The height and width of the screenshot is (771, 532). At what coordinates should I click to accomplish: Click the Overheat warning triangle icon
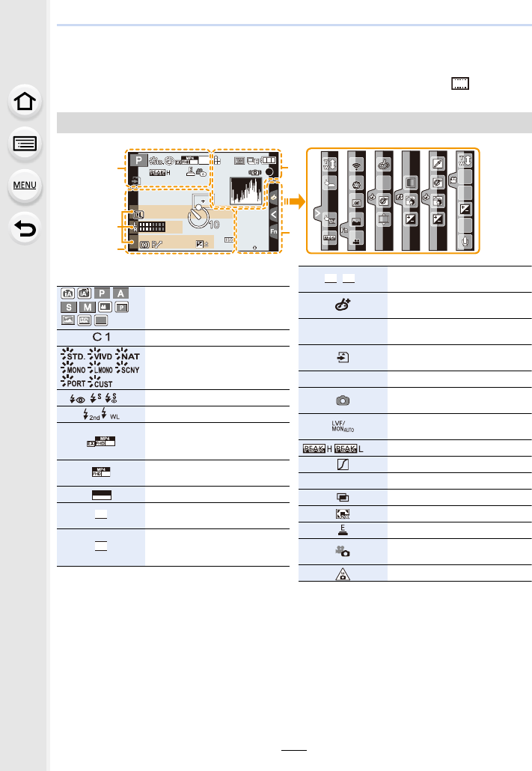(x=343, y=574)
